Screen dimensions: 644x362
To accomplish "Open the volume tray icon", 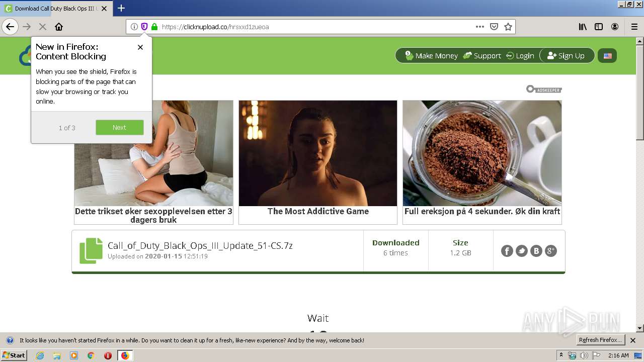I will click(x=584, y=355).
